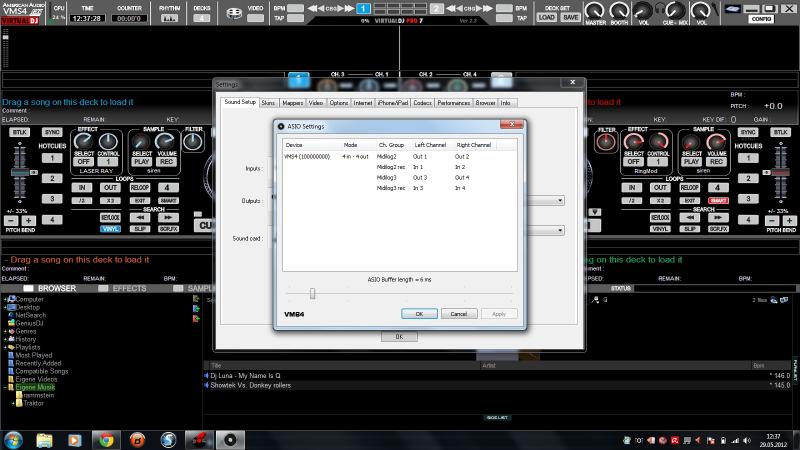Switch to the Skins tab
Screen dimensions: 800x450
269,102
